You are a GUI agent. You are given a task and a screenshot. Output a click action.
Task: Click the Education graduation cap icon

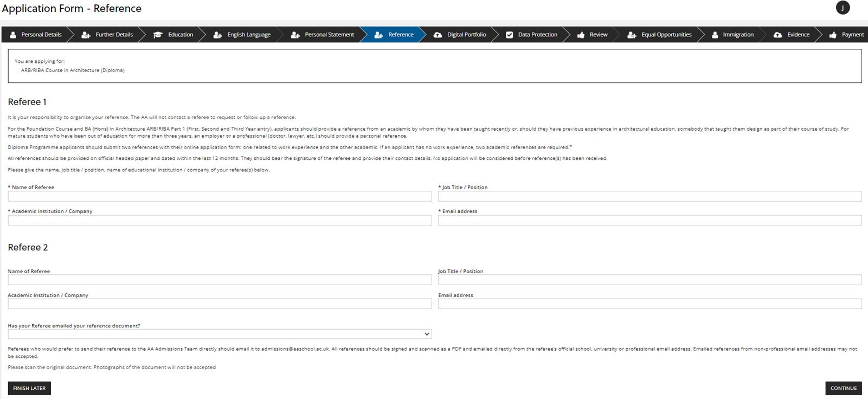pos(158,35)
